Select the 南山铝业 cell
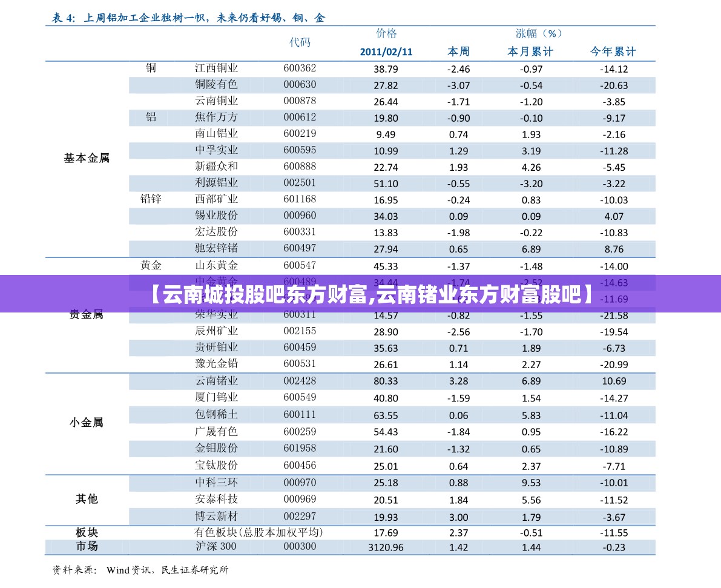This screenshot has height=588, width=721. click(216, 133)
